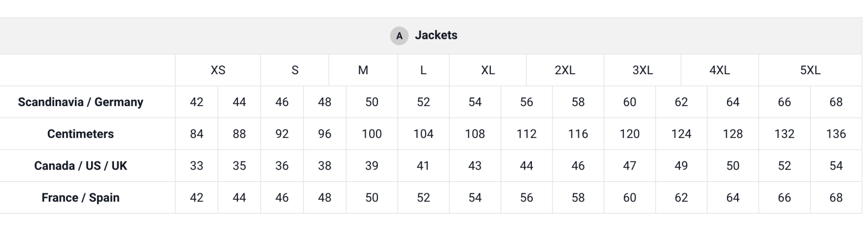This screenshot has height=238, width=868.
Task: Click the 68 cell in France / Spain row
Action: 836,197
